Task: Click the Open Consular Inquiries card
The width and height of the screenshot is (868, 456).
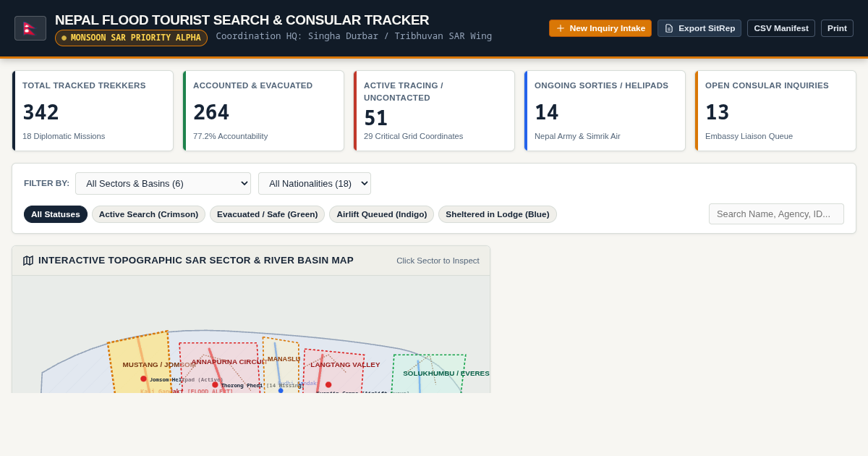Action: pos(775,111)
